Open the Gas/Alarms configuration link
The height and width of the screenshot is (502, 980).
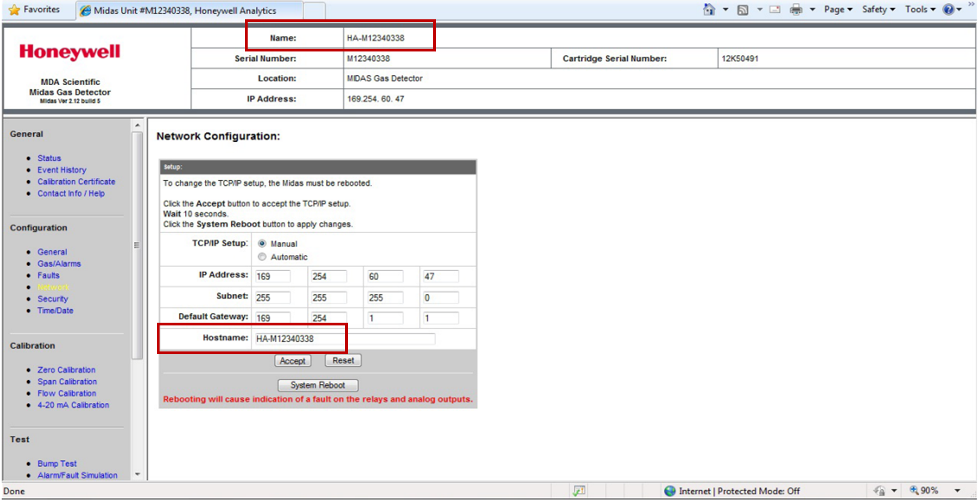[59, 263]
